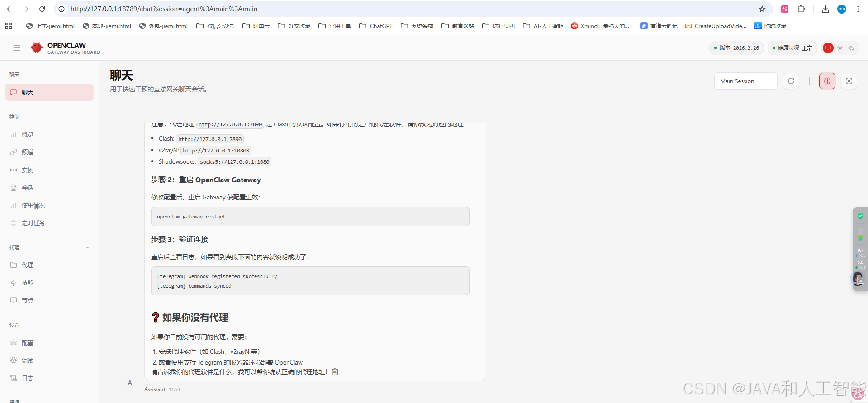Image resolution: width=868 pixels, height=403 pixels.
Task: Refresh chat with the reload icon button
Action: [791, 81]
